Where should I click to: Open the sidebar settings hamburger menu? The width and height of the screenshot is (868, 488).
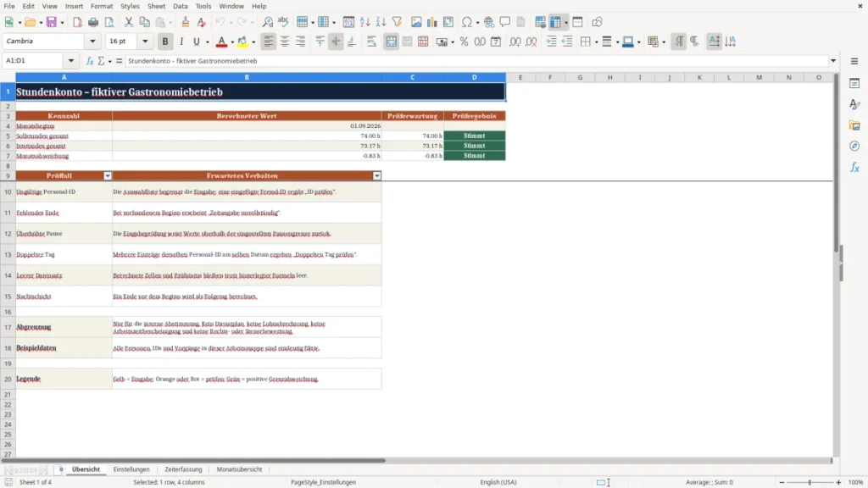point(854,61)
